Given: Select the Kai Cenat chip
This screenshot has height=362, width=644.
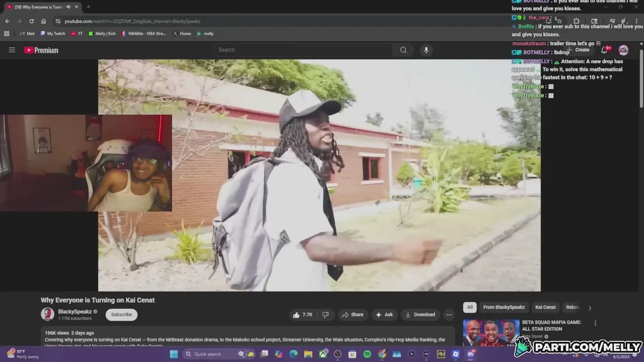Looking at the screenshot, I should coord(545,307).
